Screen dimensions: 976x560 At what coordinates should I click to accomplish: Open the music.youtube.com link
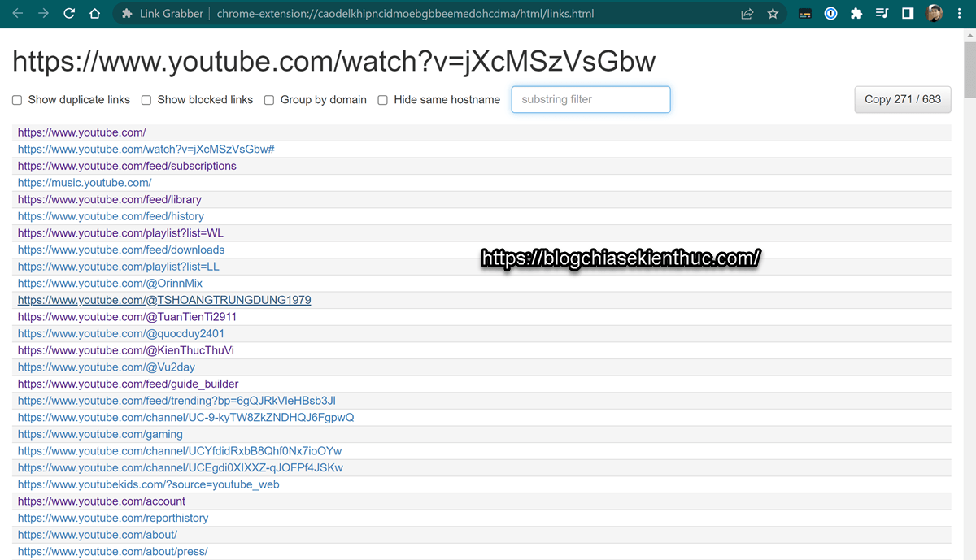tap(85, 183)
